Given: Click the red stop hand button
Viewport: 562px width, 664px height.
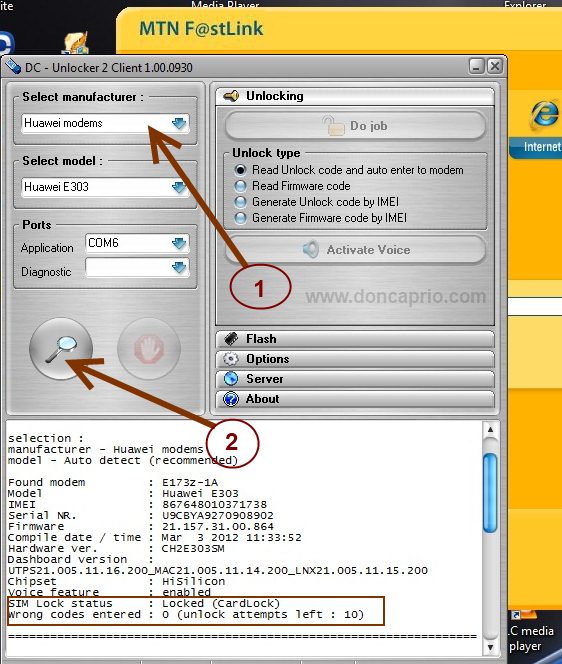Looking at the screenshot, I should point(149,349).
